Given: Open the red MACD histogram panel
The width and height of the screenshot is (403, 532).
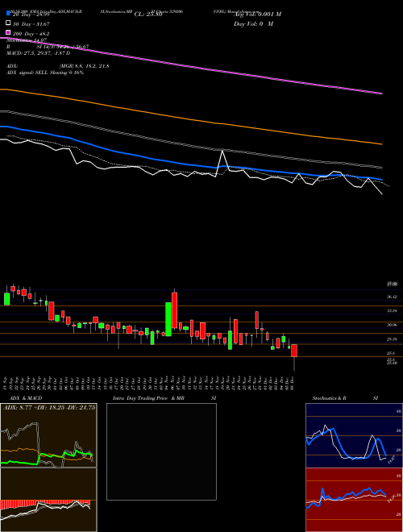Looking at the screenshot, I should coord(48,500).
